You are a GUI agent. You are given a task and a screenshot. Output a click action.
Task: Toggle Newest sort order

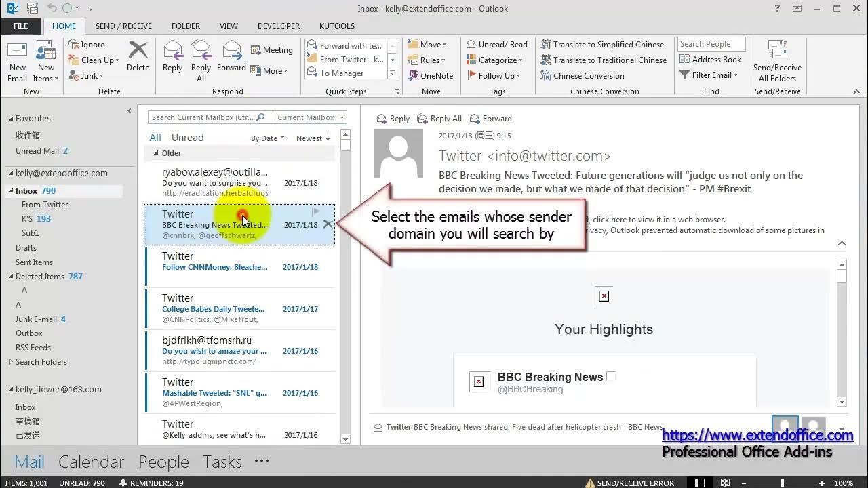[313, 138]
